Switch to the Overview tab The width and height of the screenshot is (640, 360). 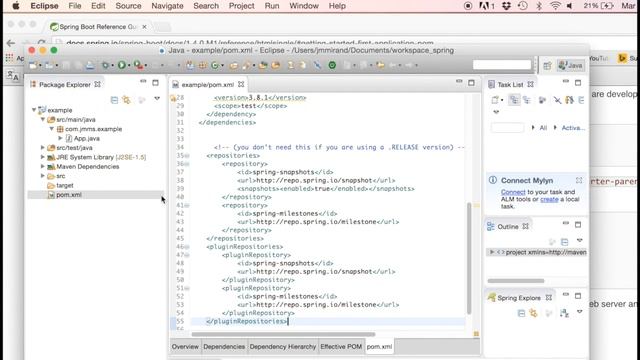click(185, 347)
